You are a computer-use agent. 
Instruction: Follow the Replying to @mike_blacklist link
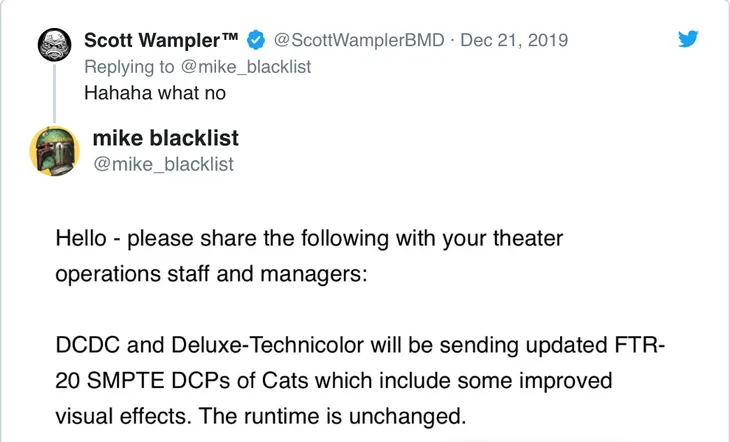pyautogui.click(x=197, y=67)
